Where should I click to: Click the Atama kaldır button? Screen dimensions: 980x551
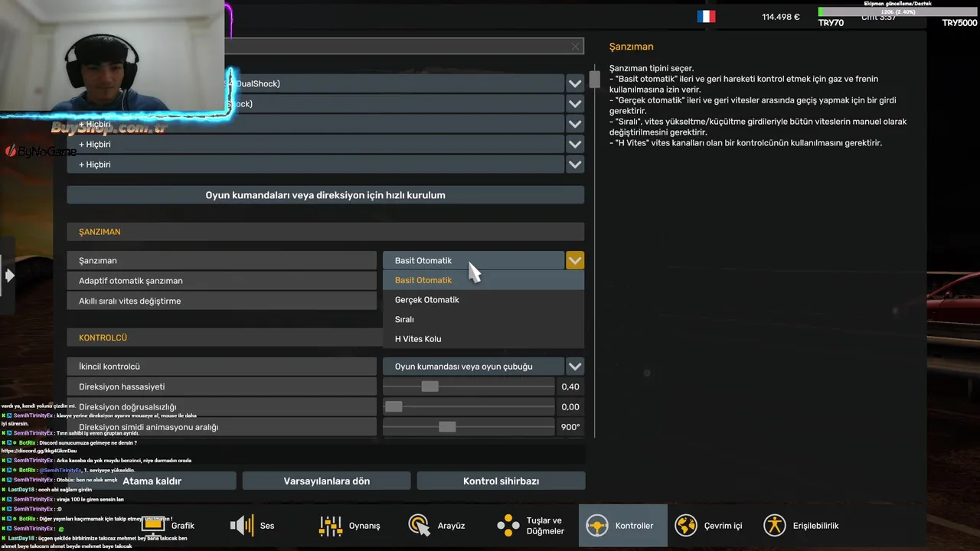pos(152,481)
